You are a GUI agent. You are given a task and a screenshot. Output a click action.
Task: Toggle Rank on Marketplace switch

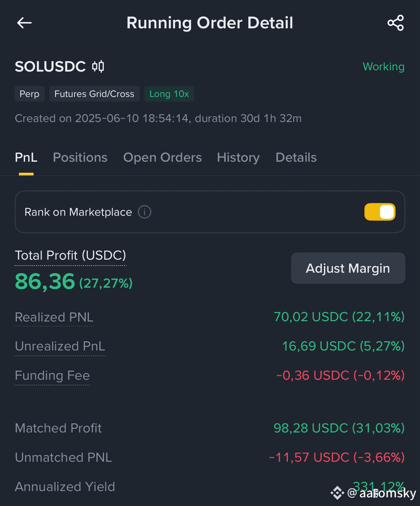tap(379, 212)
